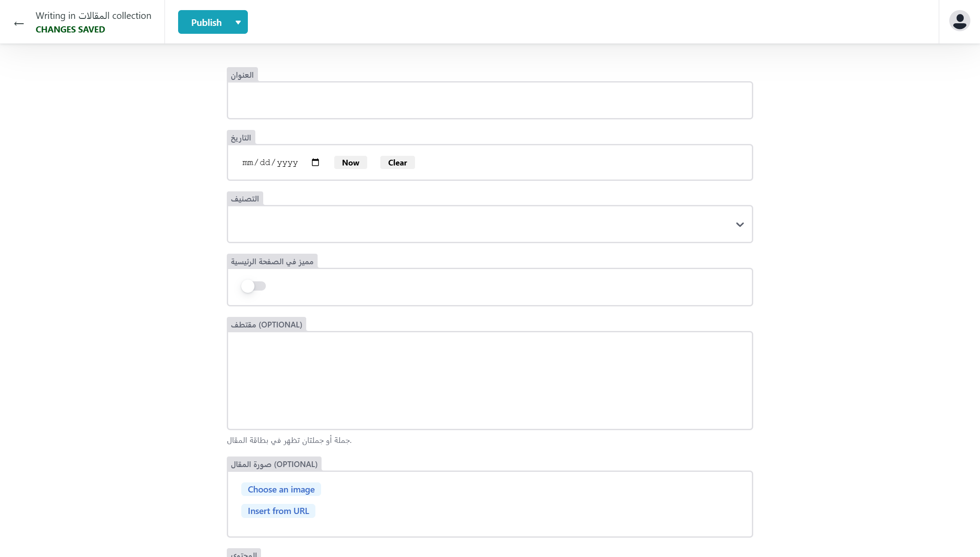Viewport: 980px width, 557px height.
Task: Choose an image for the article
Action: (281, 489)
